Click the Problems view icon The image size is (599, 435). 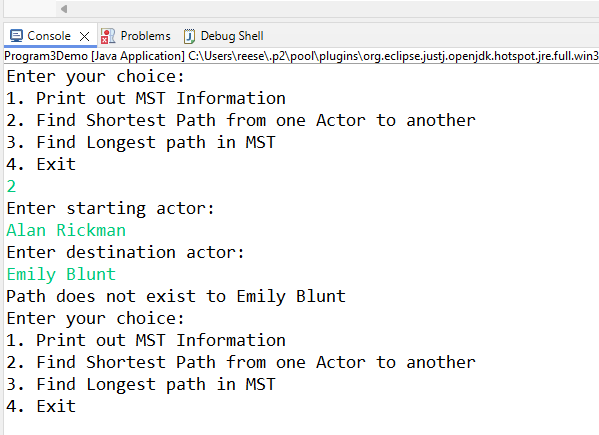point(108,36)
